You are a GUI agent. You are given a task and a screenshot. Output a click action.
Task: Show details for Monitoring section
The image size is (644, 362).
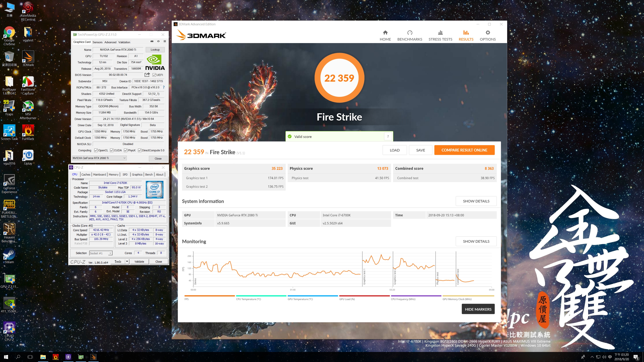(x=476, y=241)
